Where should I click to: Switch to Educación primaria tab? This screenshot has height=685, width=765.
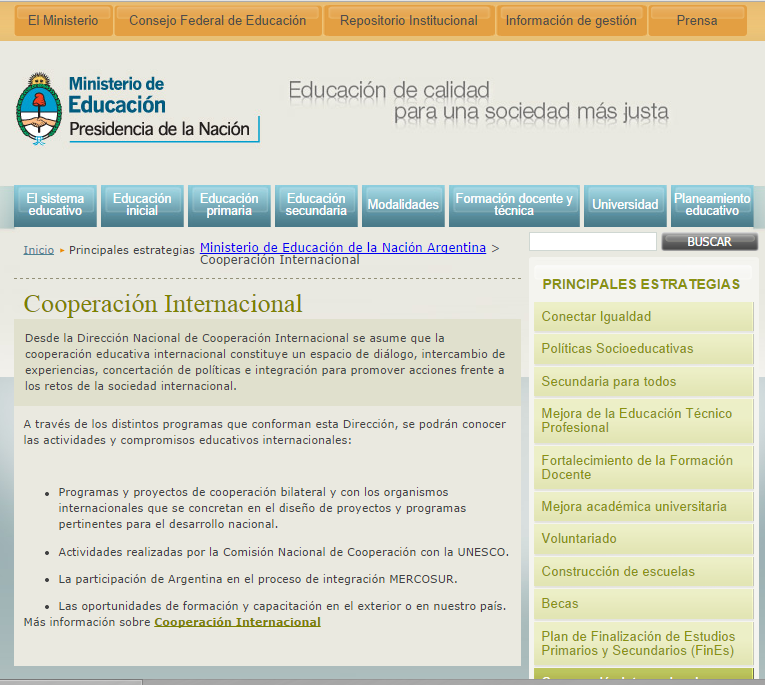click(x=229, y=205)
